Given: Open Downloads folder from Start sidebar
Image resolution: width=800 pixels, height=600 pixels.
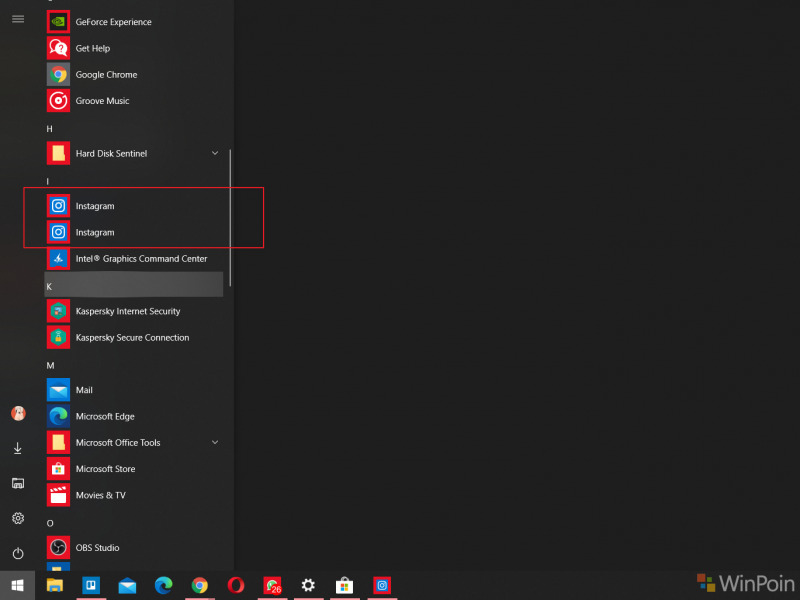Looking at the screenshot, I should point(18,448).
